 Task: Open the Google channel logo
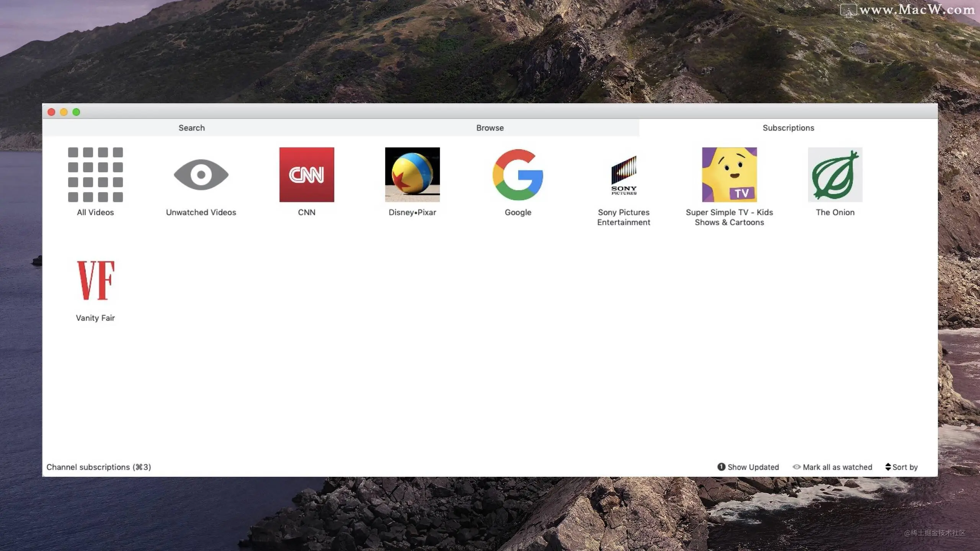(518, 174)
